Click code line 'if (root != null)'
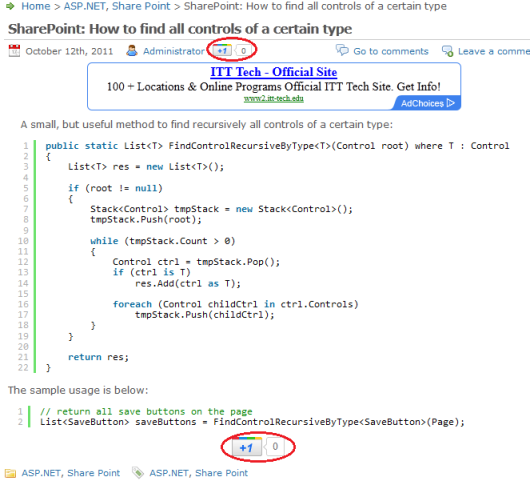 click(x=115, y=188)
